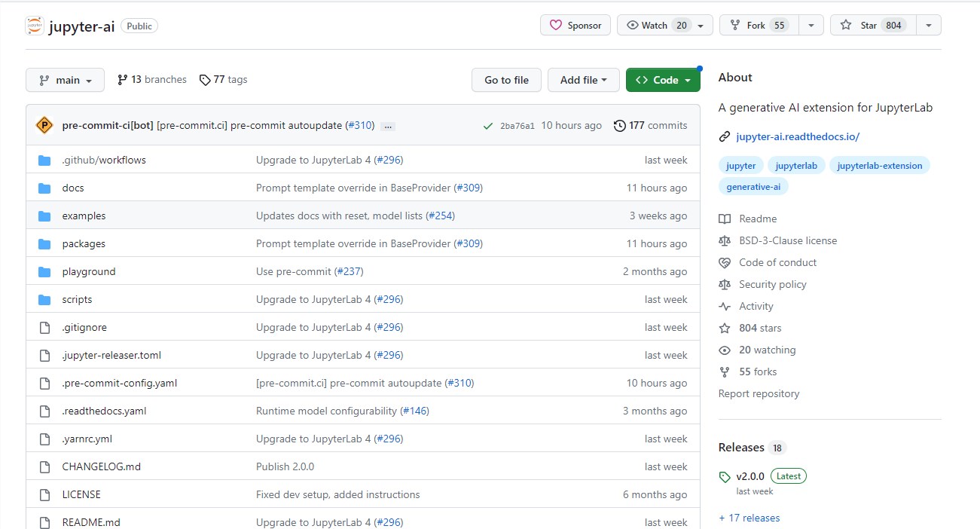Select the jupyter topic tag
Image resolution: width=980 pixels, height=529 pixels.
tap(741, 166)
